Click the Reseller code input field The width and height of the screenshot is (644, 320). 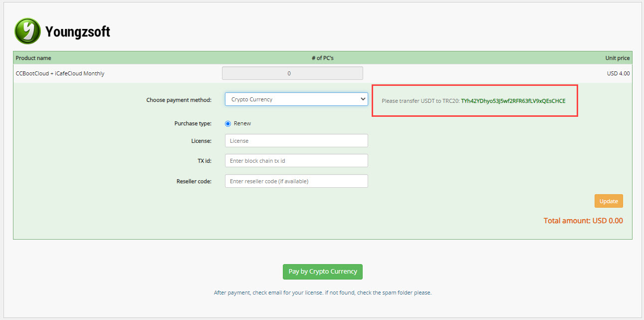pos(296,181)
